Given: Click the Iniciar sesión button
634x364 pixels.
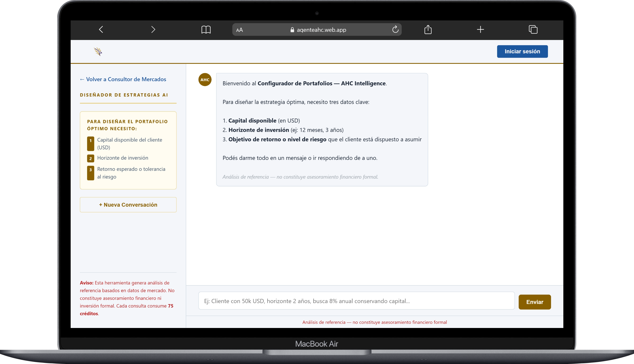Looking at the screenshot, I should pyautogui.click(x=522, y=51).
